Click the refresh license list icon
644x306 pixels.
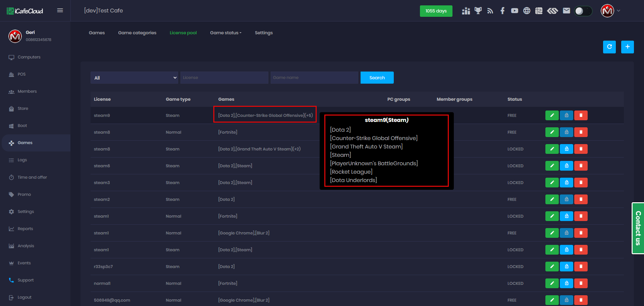[x=609, y=47]
